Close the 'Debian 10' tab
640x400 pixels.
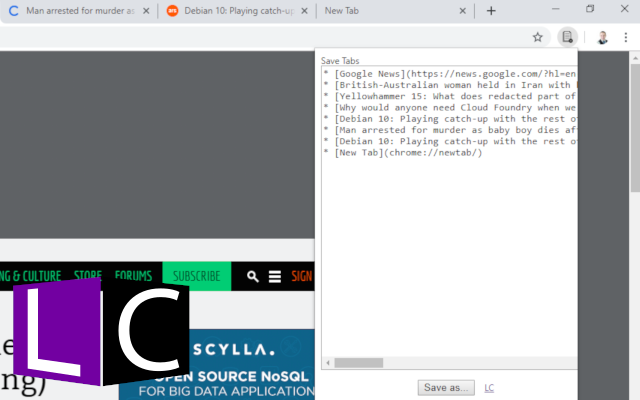coord(304,11)
